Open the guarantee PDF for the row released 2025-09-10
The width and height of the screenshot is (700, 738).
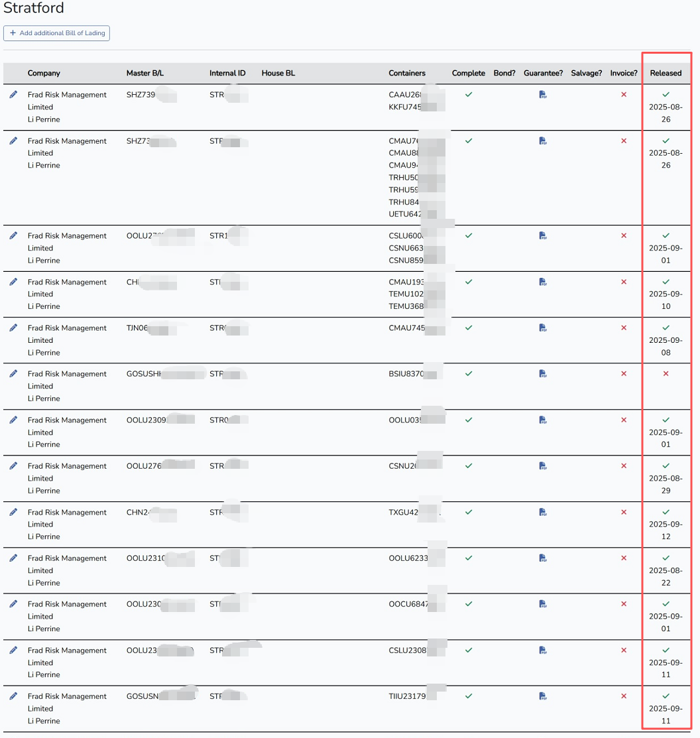point(543,282)
